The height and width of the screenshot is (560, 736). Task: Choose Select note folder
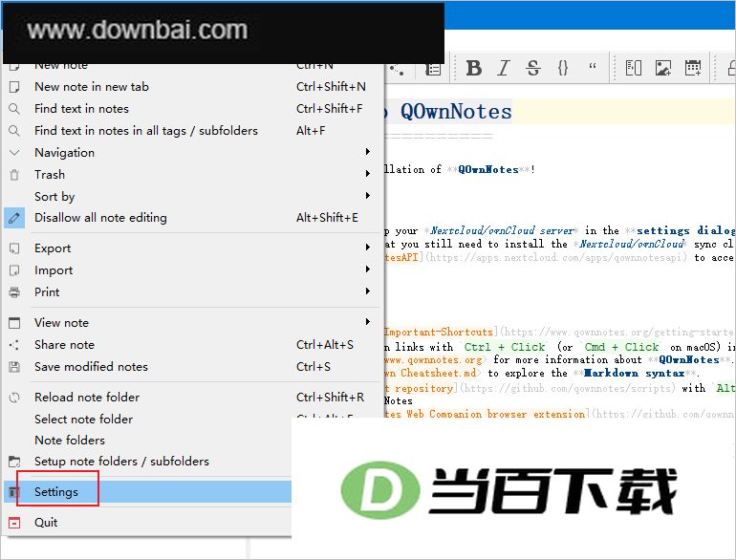point(148,420)
